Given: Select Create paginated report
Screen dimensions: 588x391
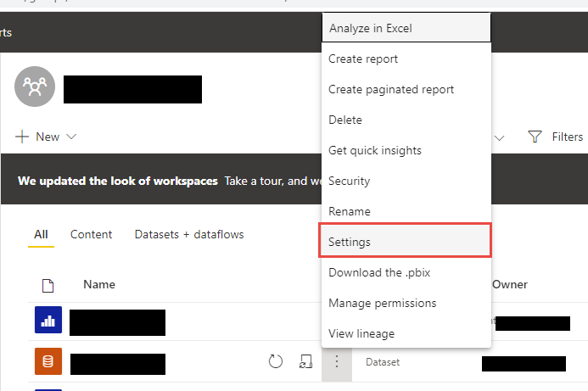Looking at the screenshot, I should click(391, 90).
